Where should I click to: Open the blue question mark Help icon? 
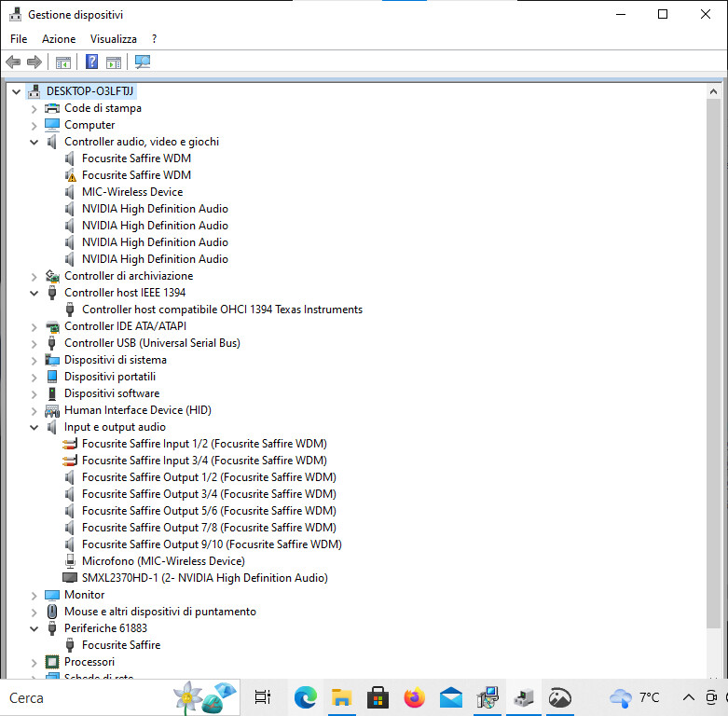[92, 62]
